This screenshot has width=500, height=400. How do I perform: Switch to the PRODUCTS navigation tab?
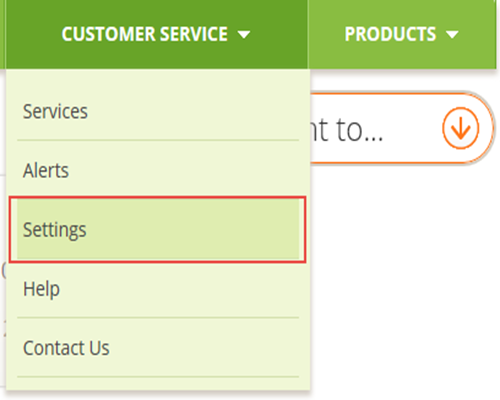click(402, 34)
